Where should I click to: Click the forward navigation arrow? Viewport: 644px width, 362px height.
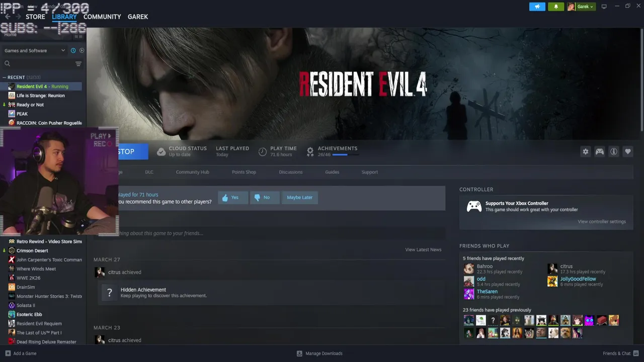(x=19, y=17)
